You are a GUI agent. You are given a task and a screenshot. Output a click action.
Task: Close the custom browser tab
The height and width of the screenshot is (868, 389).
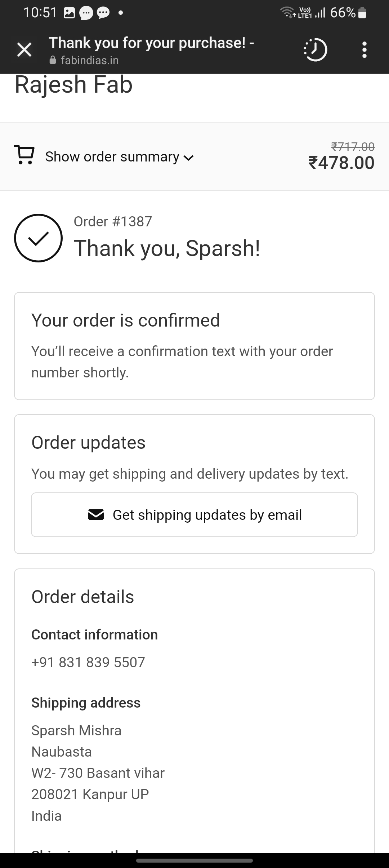[24, 50]
